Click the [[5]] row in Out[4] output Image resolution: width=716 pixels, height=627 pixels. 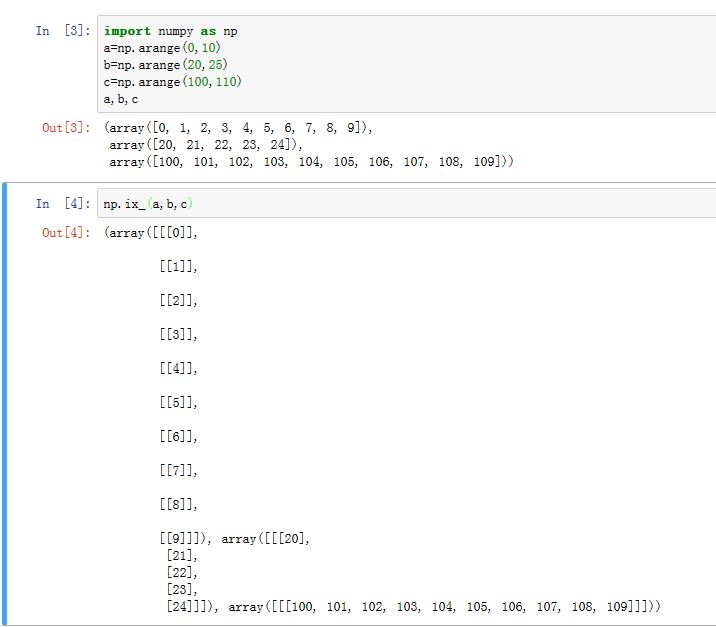(178, 403)
